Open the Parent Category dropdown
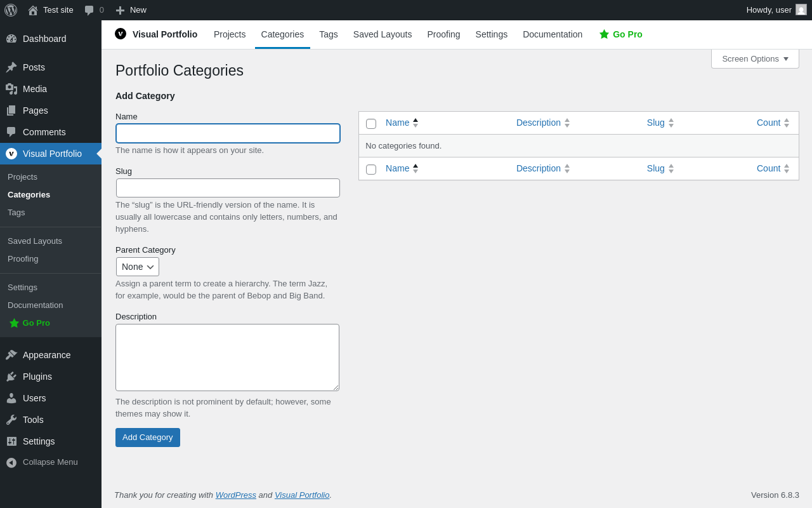 (138, 267)
